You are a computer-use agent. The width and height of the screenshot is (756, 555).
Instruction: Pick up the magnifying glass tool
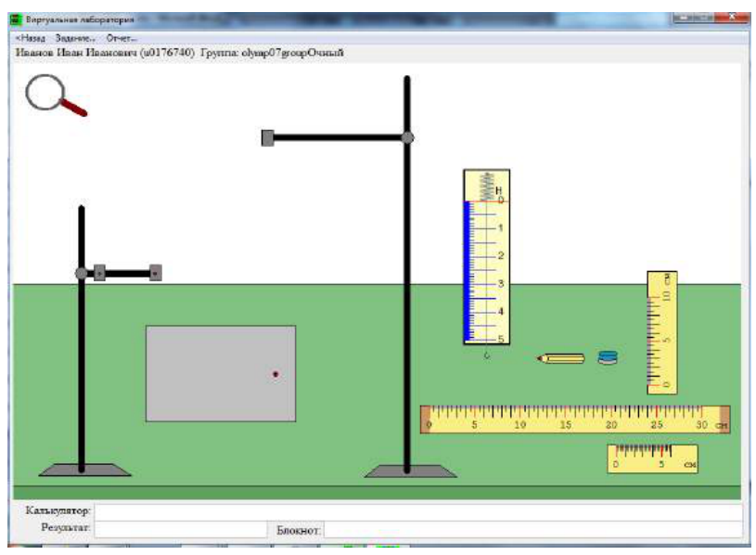click(55, 95)
